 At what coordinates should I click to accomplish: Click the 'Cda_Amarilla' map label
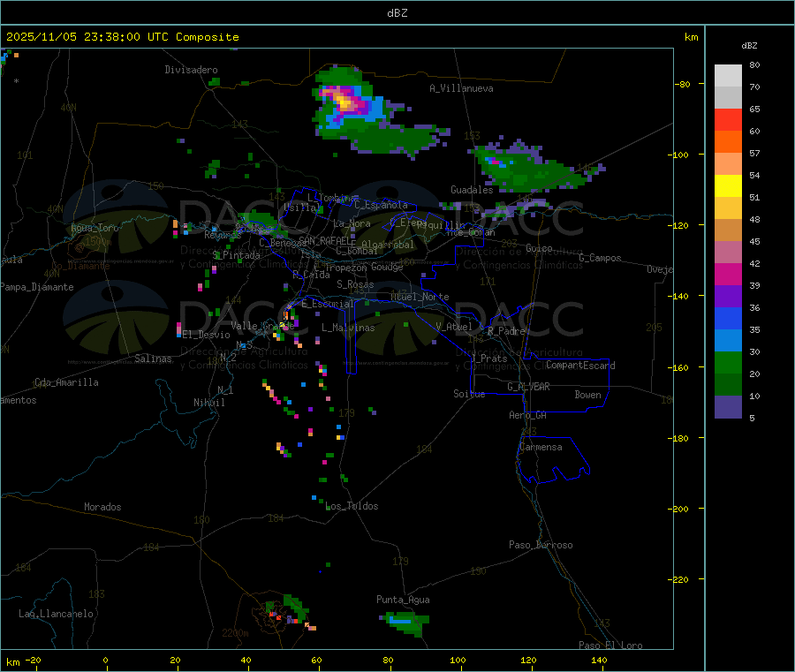click(x=66, y=382)
